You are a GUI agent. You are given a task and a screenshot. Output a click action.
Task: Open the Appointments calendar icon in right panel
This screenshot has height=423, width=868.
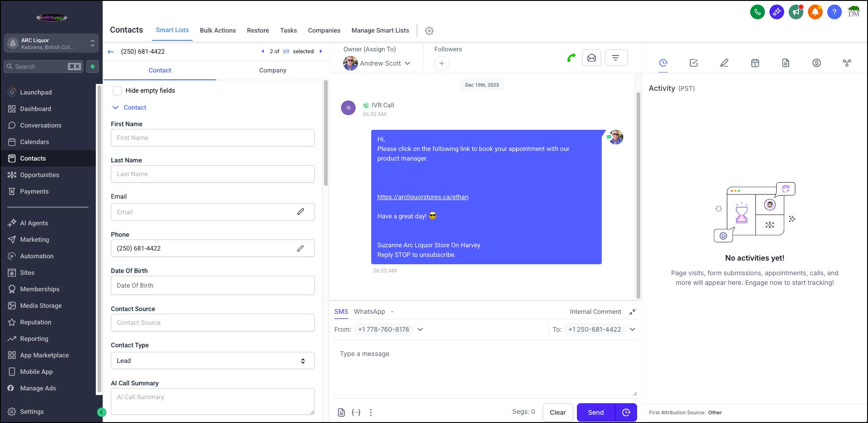tap(755, 63)
